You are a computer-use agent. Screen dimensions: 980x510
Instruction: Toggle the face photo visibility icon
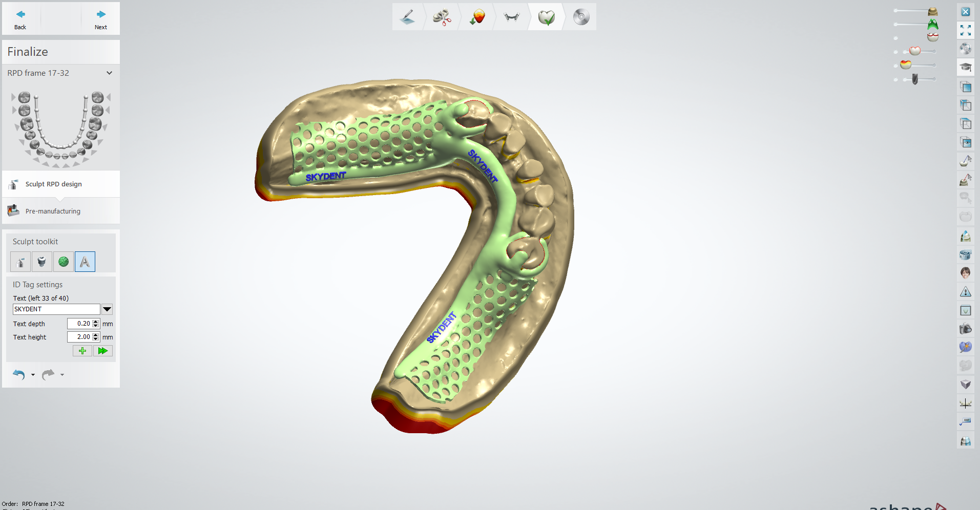click(x=965, y=272)
